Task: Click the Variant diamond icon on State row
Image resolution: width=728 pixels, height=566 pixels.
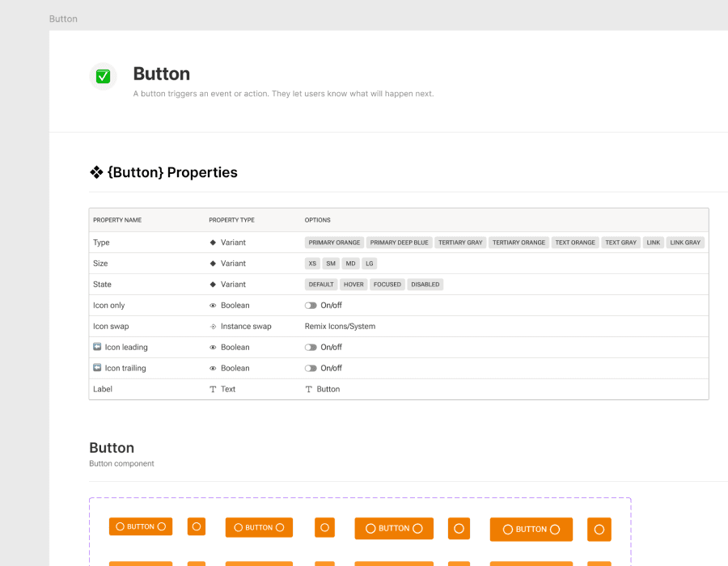Action: (213, 284)
